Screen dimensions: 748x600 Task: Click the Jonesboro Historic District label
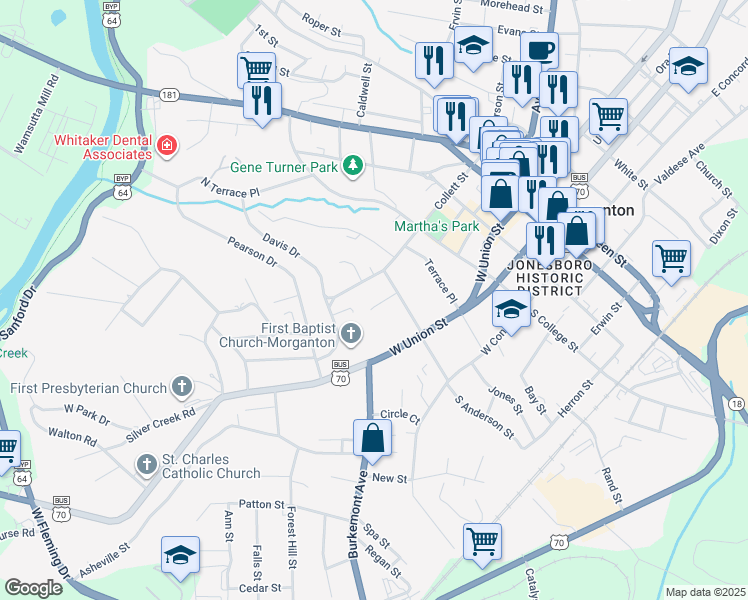point(550,278)
